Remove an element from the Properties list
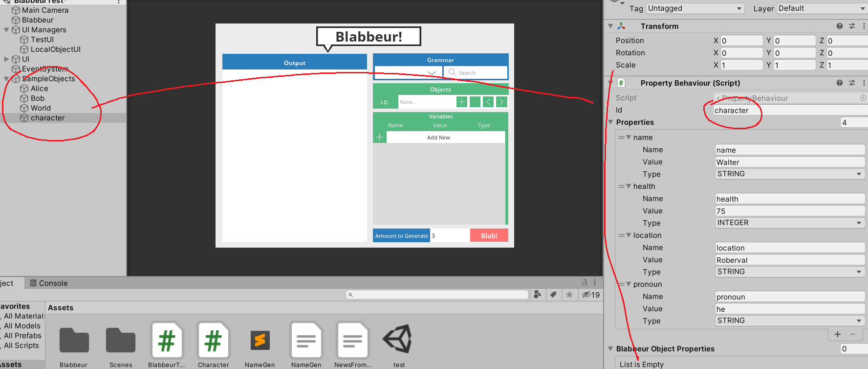Image resolution: width=868 pixels, height=369 pixels. [853, 334]
